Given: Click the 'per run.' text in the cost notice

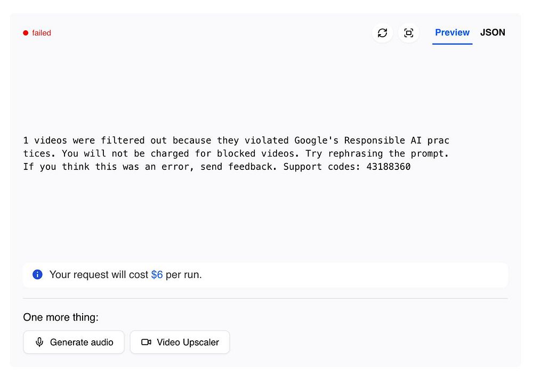Looking at the screenshot, I should tap(183, 274).
